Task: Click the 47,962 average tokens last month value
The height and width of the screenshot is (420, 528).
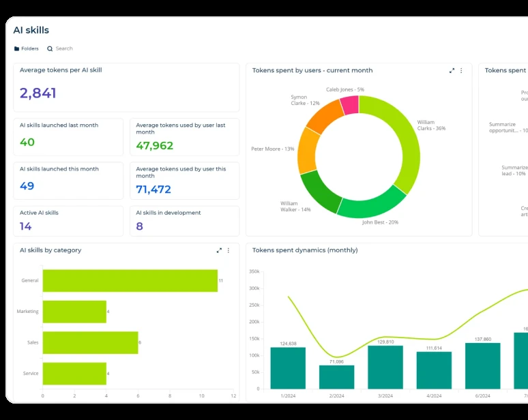Action: (155, 145)
